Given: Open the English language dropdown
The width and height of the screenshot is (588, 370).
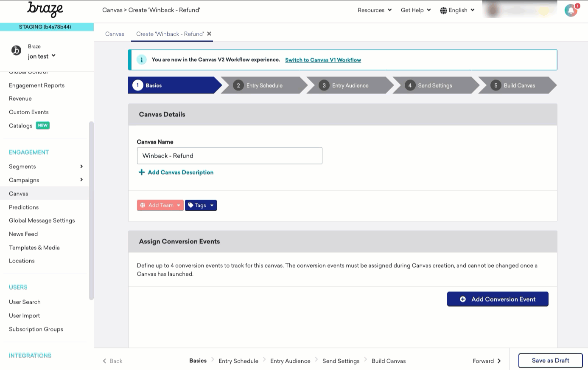Looking at the screenshot, I should (457, 10).
